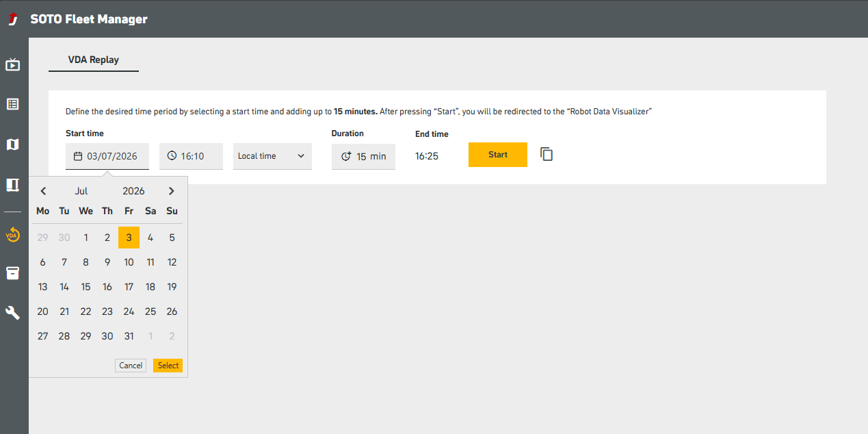Click the bold '15 minutes.' instruction text
The image size is (868, 434).
[356, 111]
